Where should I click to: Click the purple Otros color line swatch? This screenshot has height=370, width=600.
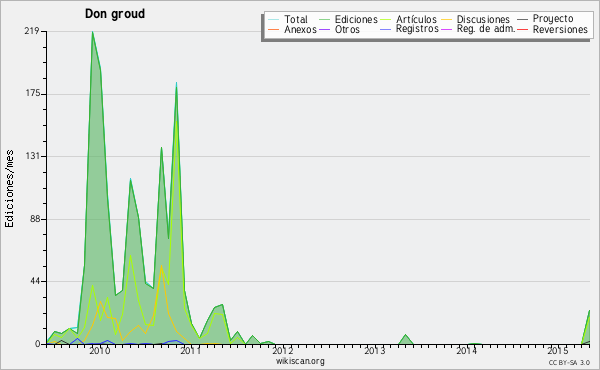(x=324, y=29)
